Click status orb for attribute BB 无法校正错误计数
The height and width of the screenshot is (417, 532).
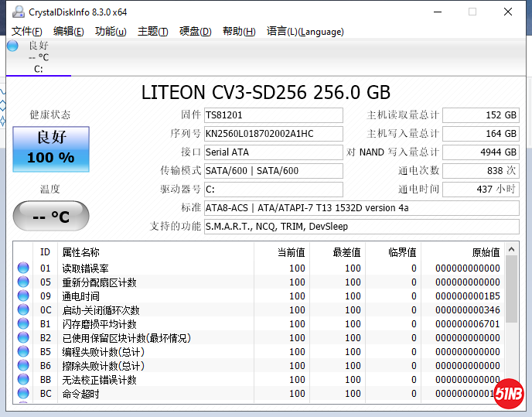[x=23, y=380]
